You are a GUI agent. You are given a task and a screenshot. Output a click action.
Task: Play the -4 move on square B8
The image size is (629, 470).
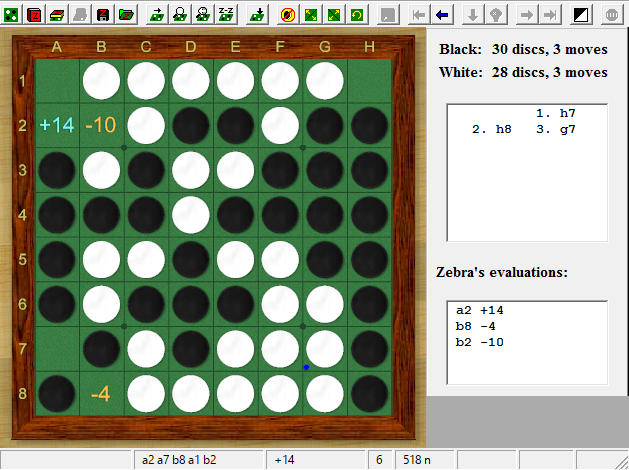(101, 394)
